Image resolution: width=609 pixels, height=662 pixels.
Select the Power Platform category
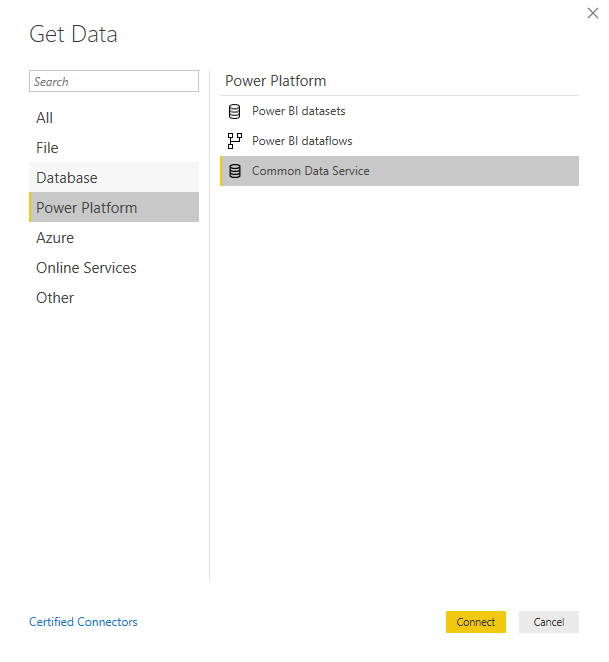(x=114, y=207)
